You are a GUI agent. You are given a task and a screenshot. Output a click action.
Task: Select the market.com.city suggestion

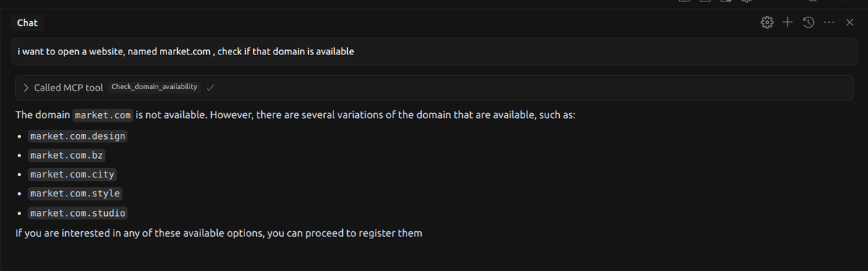tap(72, 175)
